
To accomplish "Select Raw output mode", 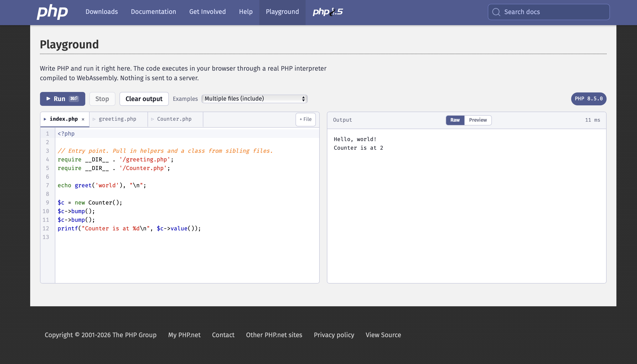I will (x=455, y=120).
